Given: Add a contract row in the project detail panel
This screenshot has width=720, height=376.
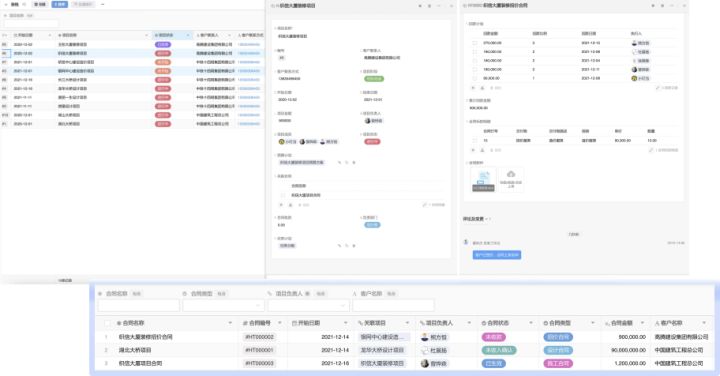Looking at the screenshot, I should pyautogui.click(x=281, y=205).
